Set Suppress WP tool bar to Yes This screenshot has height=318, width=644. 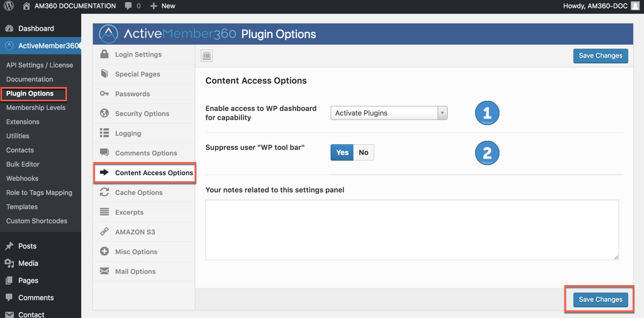click(x=342, y=152)
